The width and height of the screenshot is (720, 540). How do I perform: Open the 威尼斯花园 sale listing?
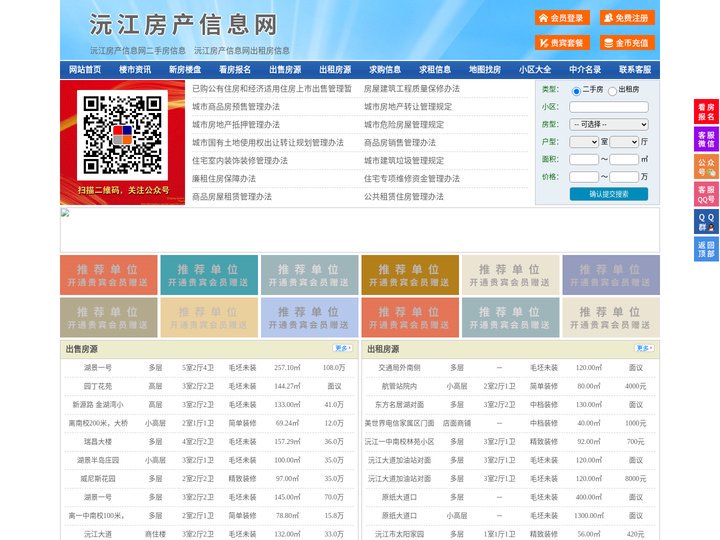(x=98, y=478)
